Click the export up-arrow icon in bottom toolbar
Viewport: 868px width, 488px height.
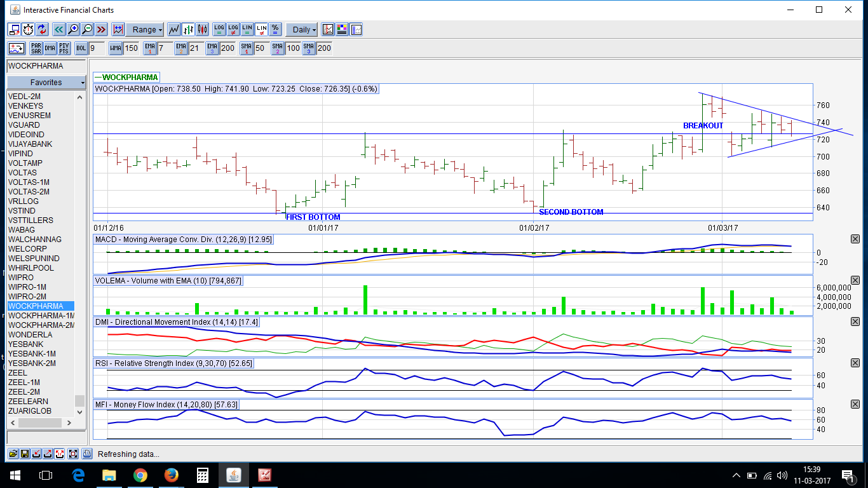pyautogui.click(x=48, y=454)
